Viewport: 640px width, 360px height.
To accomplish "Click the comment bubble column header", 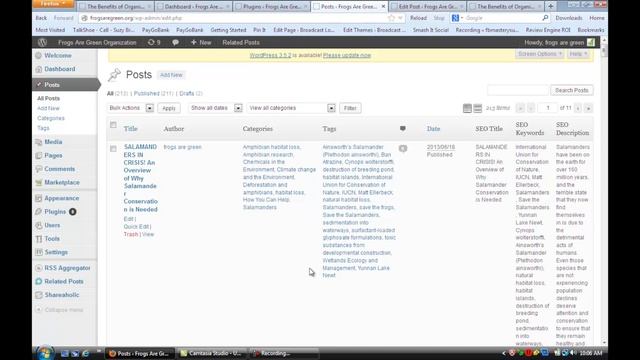I will coord(403,129).
